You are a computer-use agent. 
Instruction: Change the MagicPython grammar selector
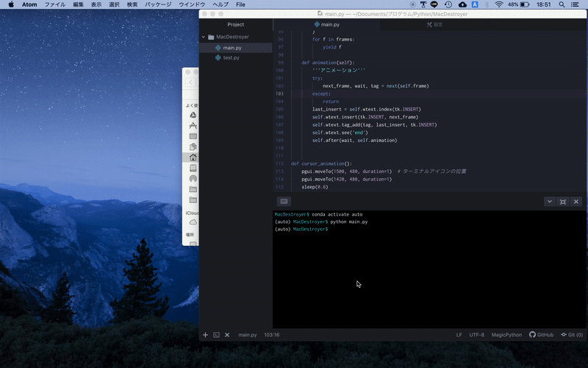click(506, 335)
